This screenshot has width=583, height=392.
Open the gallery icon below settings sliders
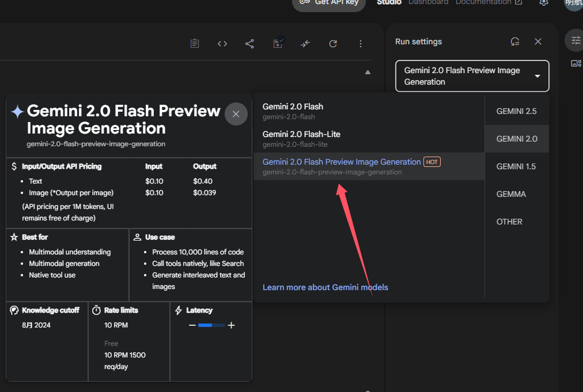click(576, 63)
